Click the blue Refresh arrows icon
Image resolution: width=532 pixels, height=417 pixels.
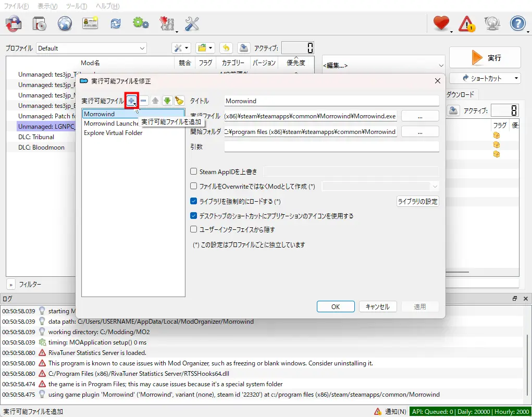[x=116, y=24]
